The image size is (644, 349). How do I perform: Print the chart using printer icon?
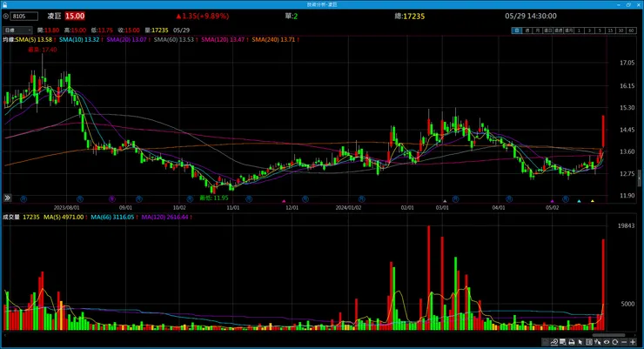point(571,342)
